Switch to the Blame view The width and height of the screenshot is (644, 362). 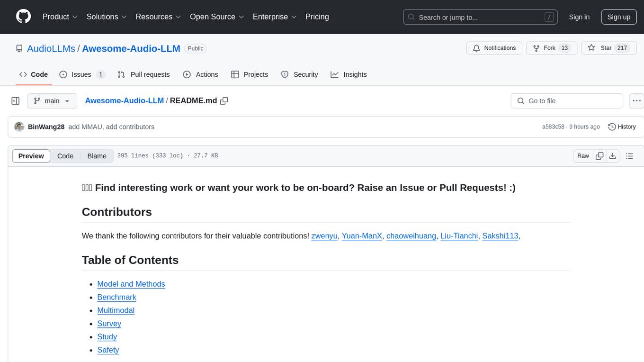pos(97,156)
